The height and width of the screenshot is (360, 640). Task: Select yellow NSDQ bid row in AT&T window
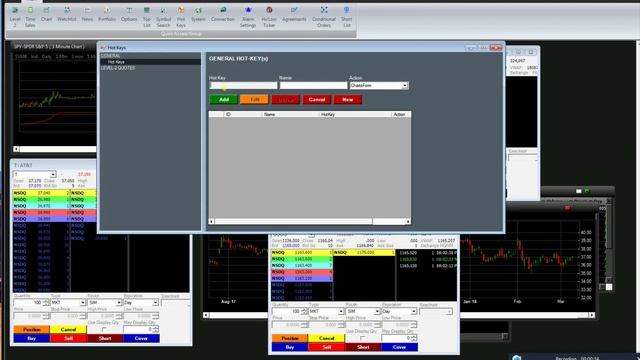41,193
